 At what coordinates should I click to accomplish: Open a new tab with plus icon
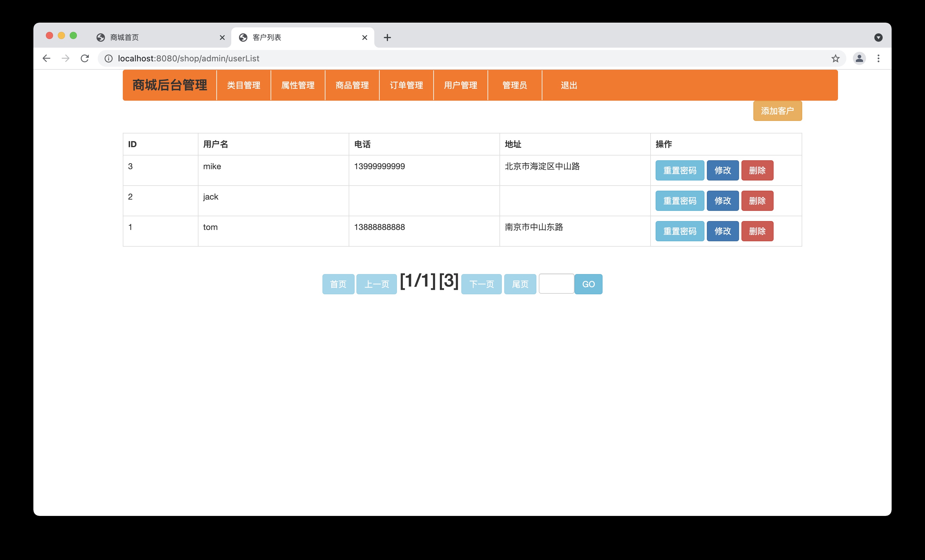click(x=387, y=38)
